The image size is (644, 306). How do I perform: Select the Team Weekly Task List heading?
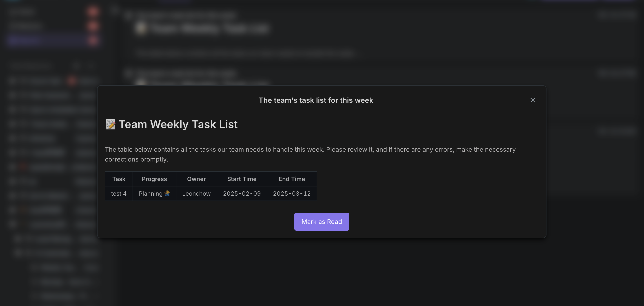pos(178,124)
